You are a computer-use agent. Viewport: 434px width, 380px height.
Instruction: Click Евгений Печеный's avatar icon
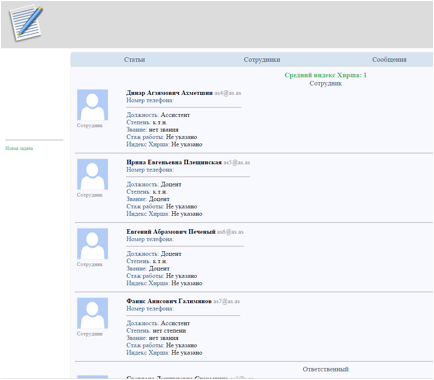pyautogui.click(x=92, y=244)
